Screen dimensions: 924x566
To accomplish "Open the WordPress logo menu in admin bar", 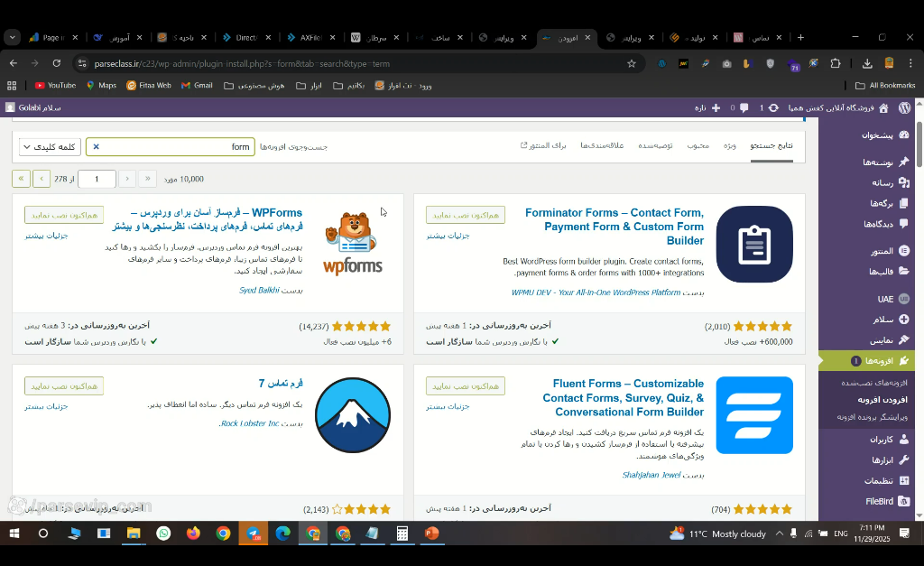I will [904, 108].
